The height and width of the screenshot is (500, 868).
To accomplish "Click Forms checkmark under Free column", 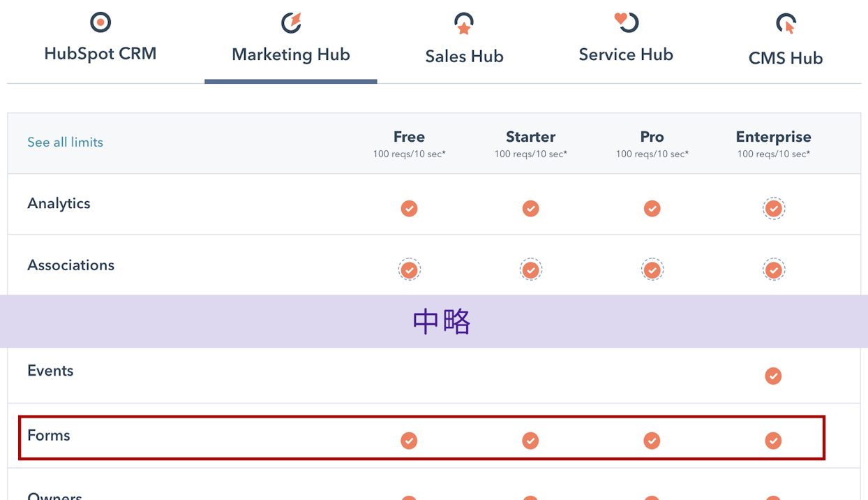I will (x=409, y=441).
